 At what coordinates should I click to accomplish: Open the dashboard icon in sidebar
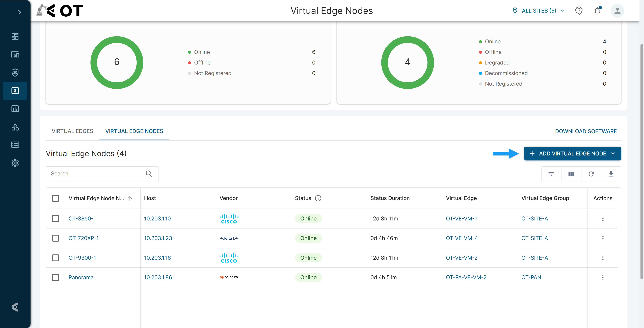click(15, 37)
